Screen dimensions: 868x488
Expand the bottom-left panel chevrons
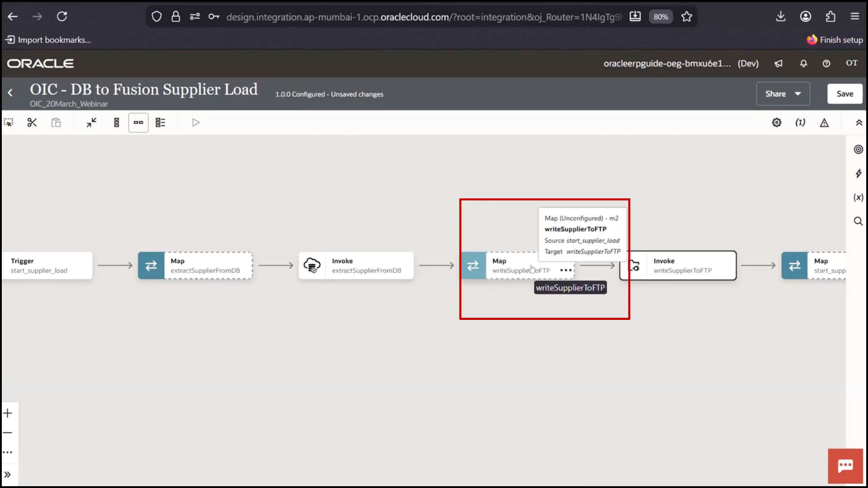(x=8, y=475)
